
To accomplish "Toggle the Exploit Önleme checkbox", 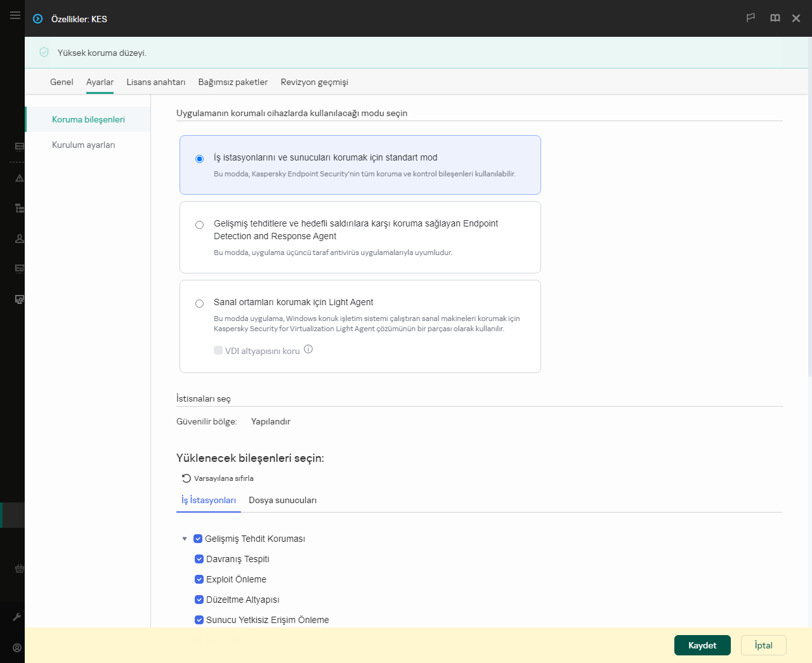I will click(x=199, y=579).
